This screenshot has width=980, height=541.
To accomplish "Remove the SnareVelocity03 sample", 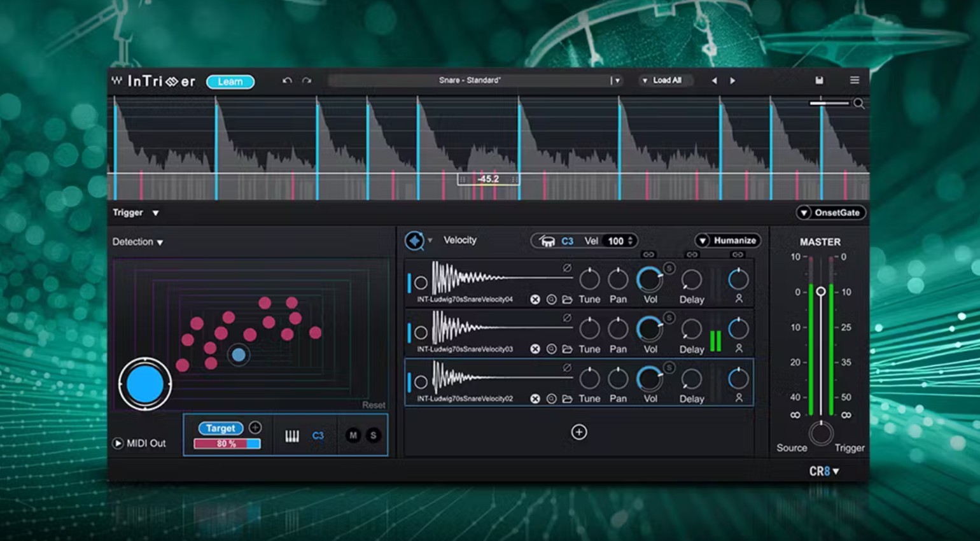I will click(535, 349).
